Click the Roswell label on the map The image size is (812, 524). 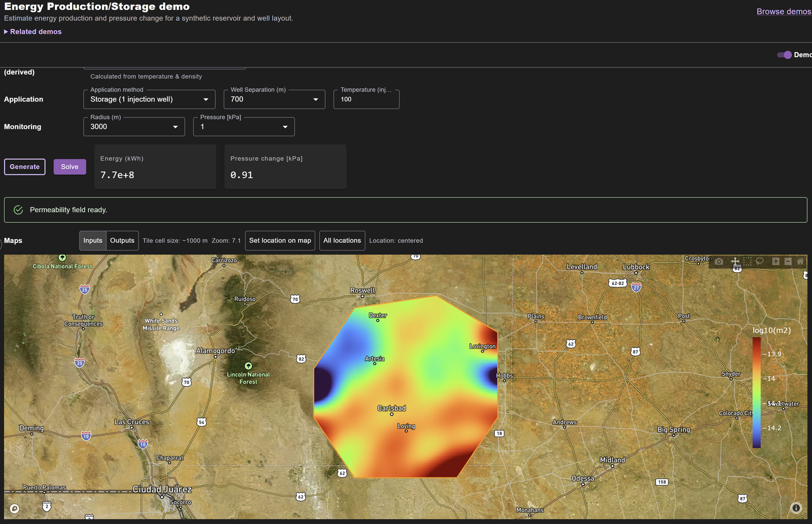click(362, 291)
